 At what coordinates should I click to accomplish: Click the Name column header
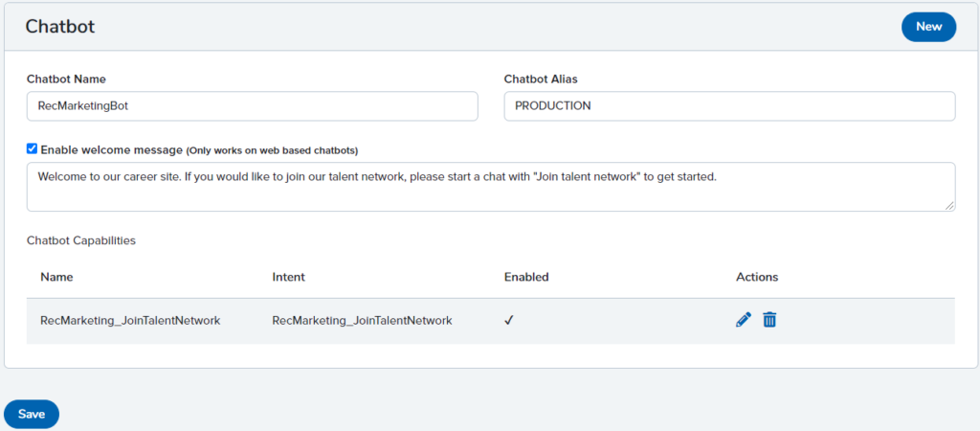click(56, 277)
